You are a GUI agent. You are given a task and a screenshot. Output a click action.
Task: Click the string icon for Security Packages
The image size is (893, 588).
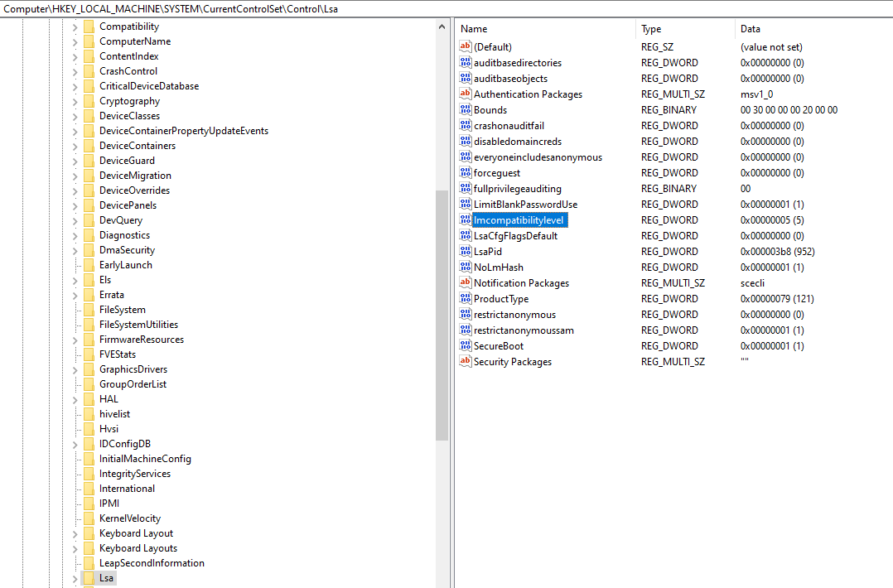pos(465,362)
